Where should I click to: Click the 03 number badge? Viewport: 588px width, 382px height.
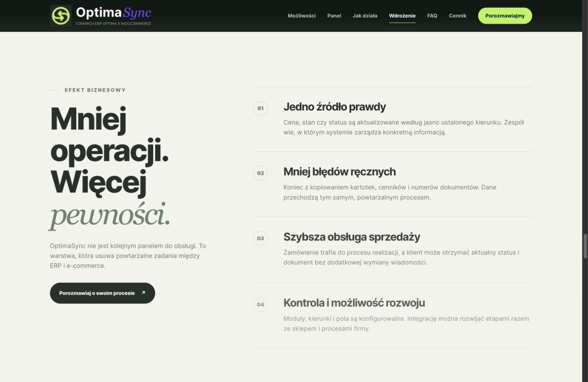[260, 238]
